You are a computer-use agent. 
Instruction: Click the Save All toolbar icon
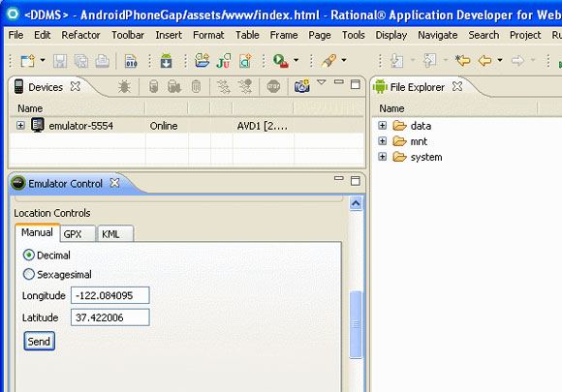click(x=81, y=61)
